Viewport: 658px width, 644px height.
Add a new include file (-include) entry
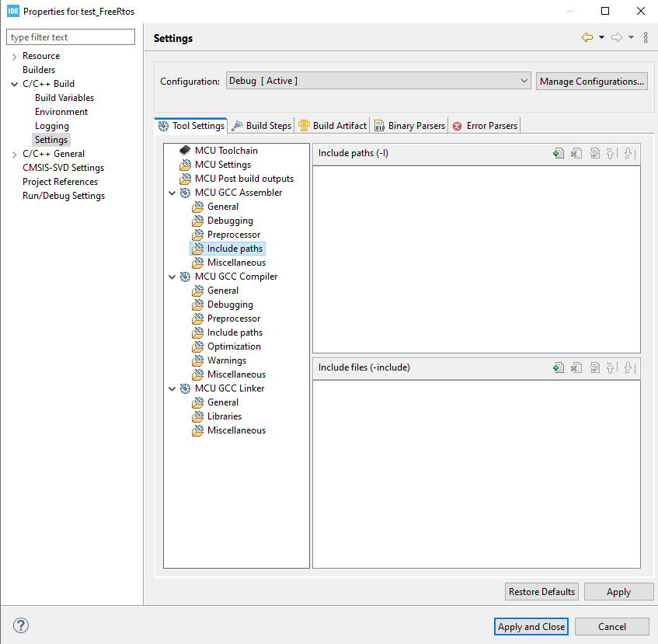tap(558, 368)
